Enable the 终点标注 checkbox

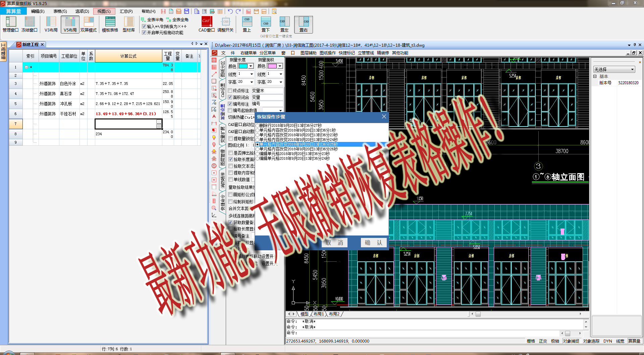coord(230,91)
